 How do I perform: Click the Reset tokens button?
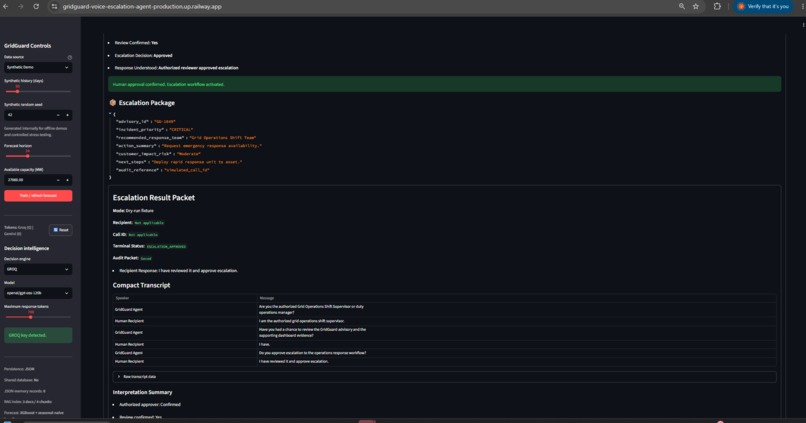61,230
